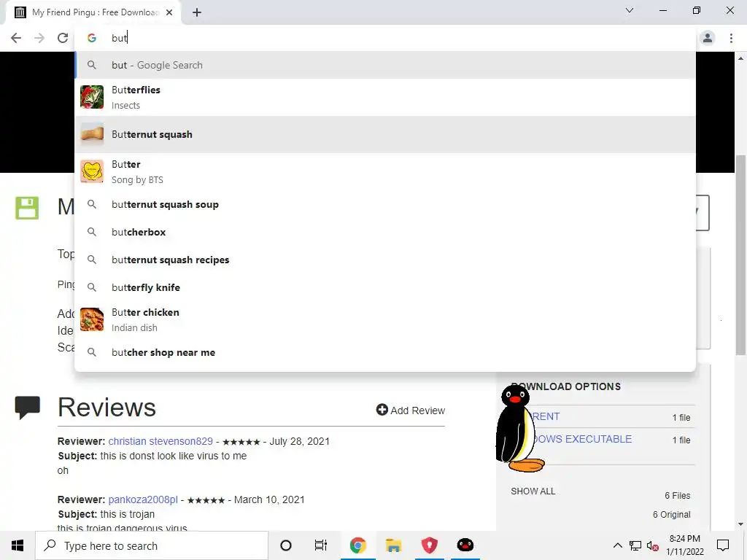This screenshot has width=747, height=560.
Task: Open reviewer pankoza2008pl profile
Action: click(x=143, y=499)
